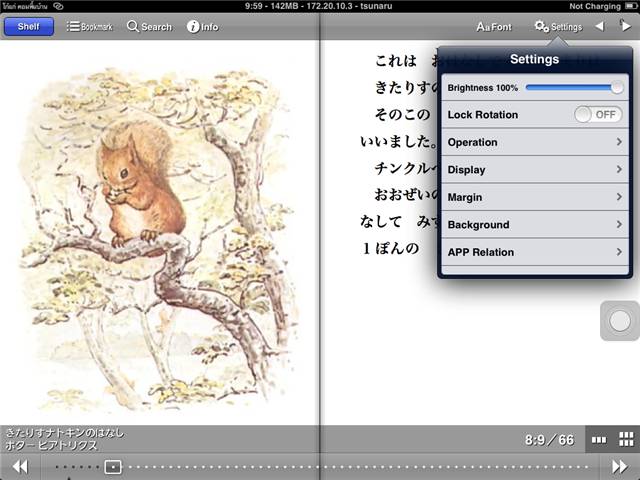Tap the Settings popover title
This screenshot has height=480, width=640.
pos(534,59)
